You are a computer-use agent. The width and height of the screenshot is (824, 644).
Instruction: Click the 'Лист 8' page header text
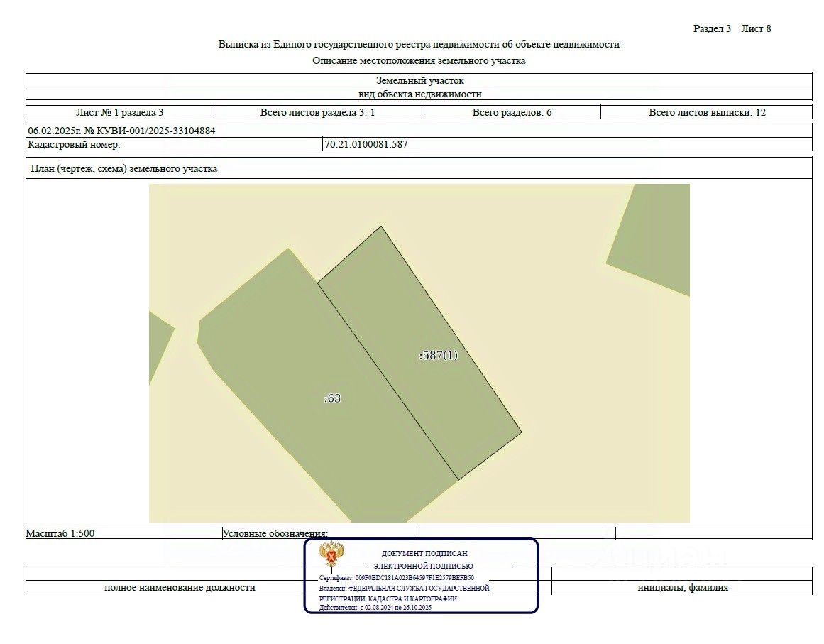[x=756, y=28]
